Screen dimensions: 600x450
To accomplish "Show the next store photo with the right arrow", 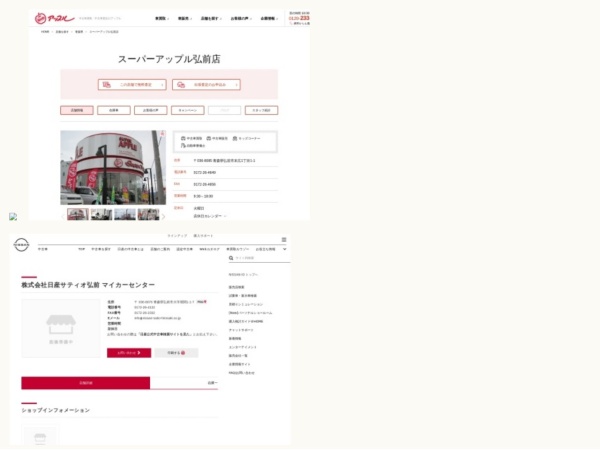I will pos(163,217).
